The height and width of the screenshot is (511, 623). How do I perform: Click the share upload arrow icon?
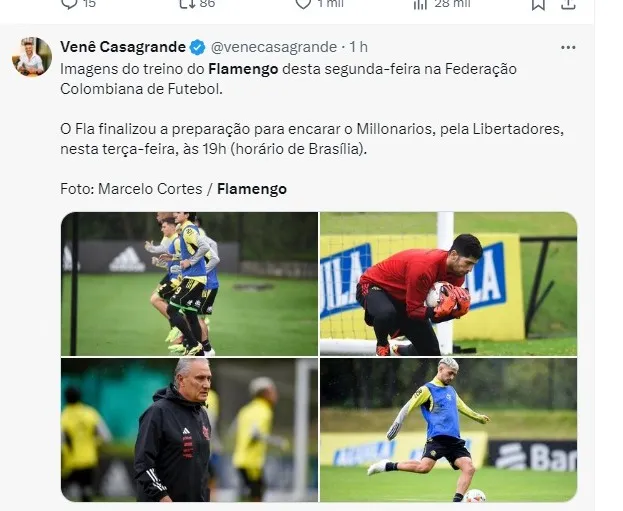[568, 4]
